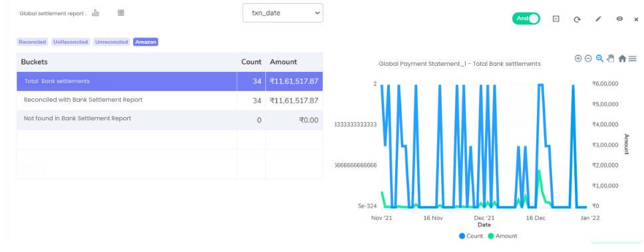
Task: Open the chart hamburger menu
Action: tap(633, 59)
